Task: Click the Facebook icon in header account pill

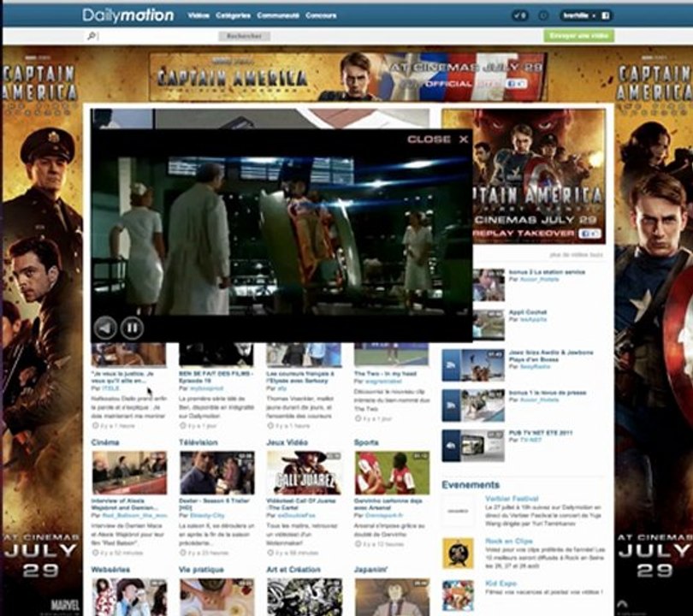Action: (606, 15)
